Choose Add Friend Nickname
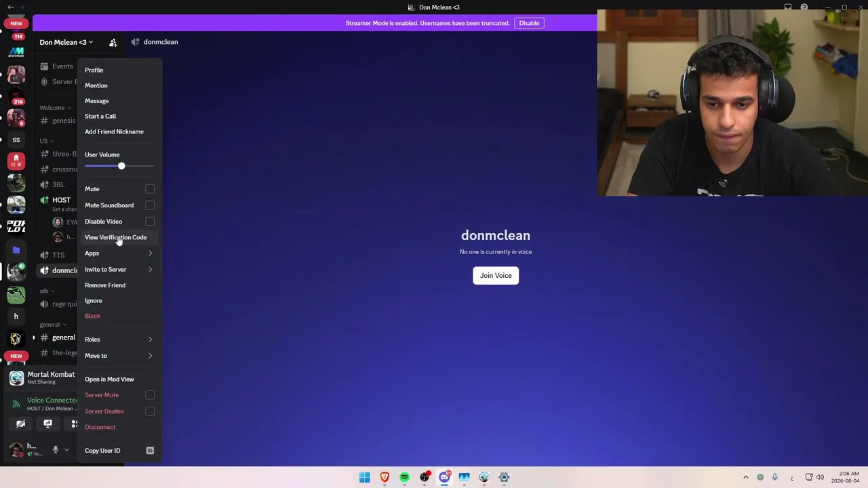868x488 pixels. (x=119, y=131)
